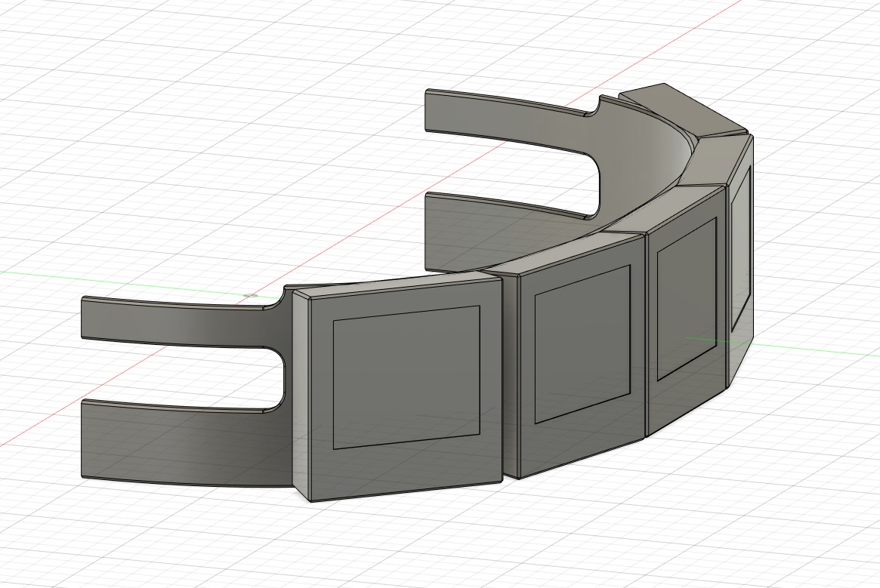880x588 pixels.
Task: Select the inset face on the third panel
Action: tap(687, 298)
